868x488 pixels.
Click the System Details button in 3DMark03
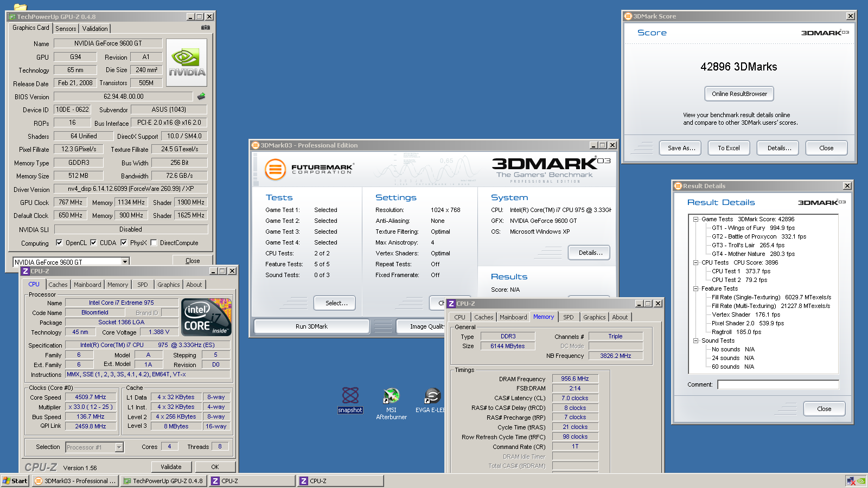[590, 253]
